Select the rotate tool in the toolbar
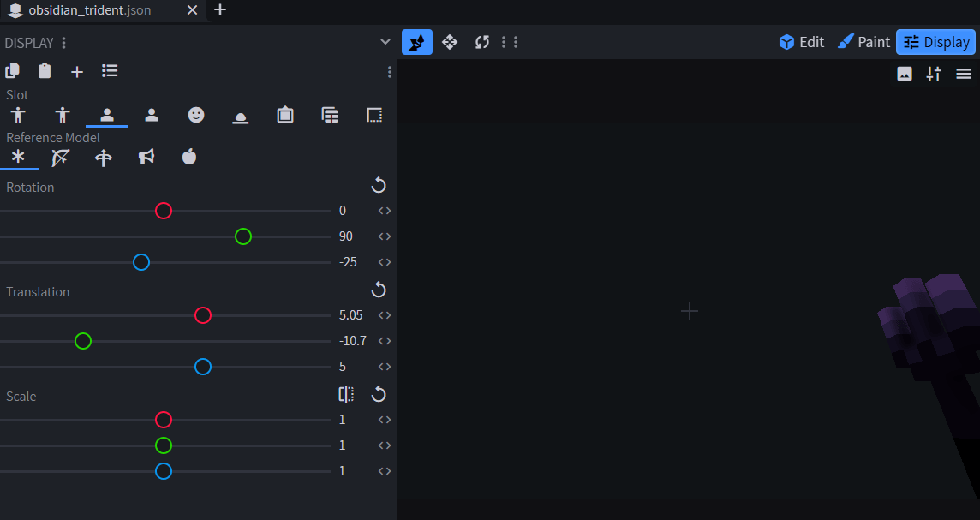Image resolution: width=980 pixels, height=520 pixels. point(482,42)
